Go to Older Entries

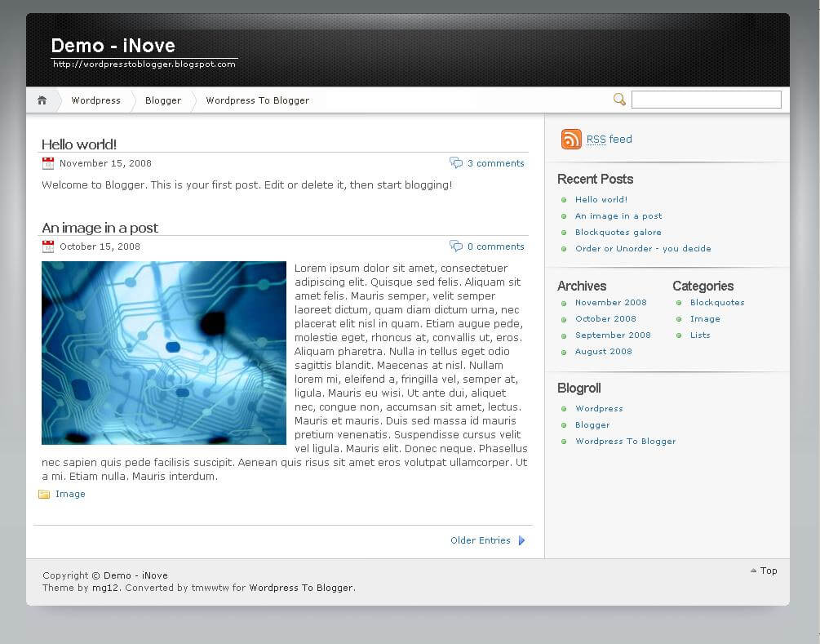(480, 540)
